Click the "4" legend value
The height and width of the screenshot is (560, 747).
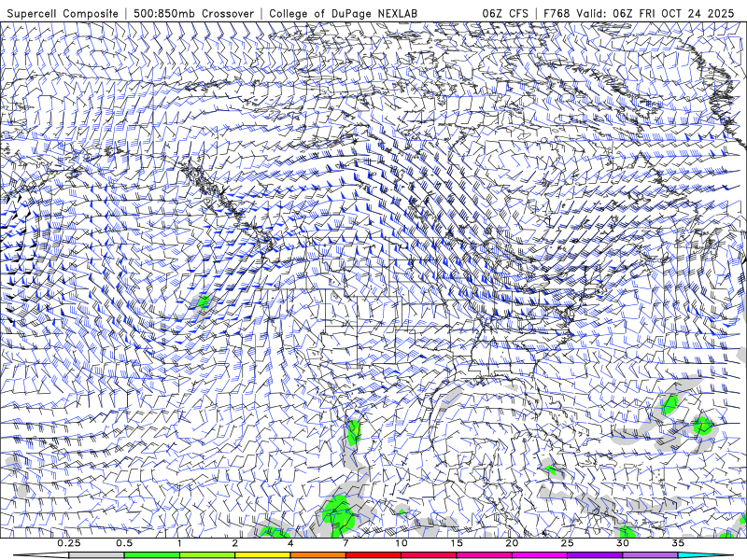coord(290,543)
